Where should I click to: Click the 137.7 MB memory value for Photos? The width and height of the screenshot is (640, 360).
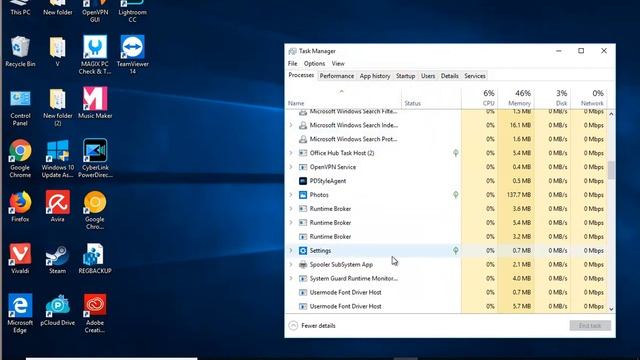click(519, 195)
